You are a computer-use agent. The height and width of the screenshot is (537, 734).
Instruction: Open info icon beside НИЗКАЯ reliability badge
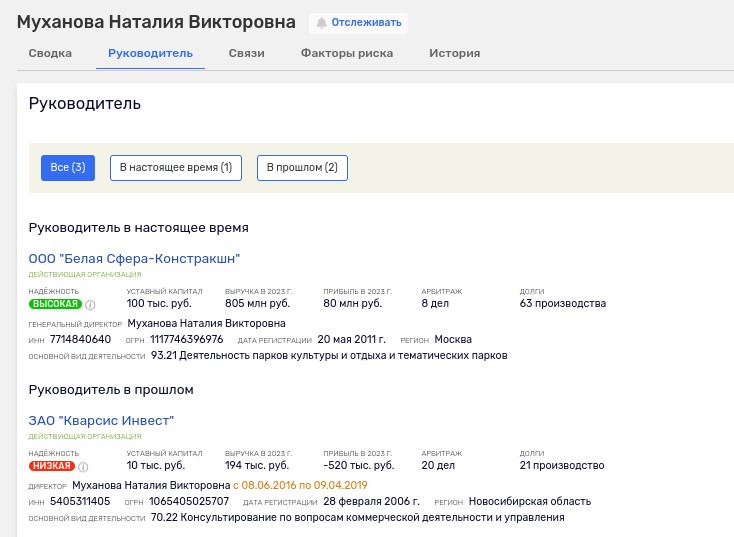[83, 467]
